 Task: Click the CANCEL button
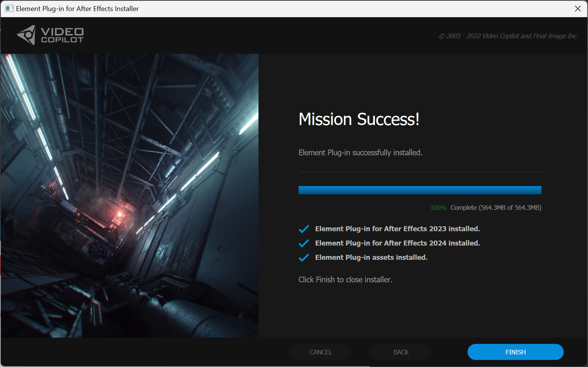click(321, 352)
